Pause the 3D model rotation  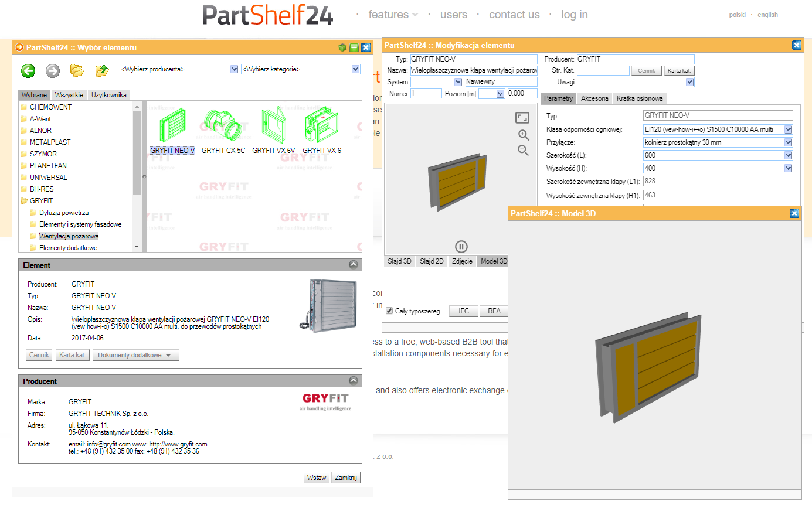pyautogui.click(x=461, y=246)
